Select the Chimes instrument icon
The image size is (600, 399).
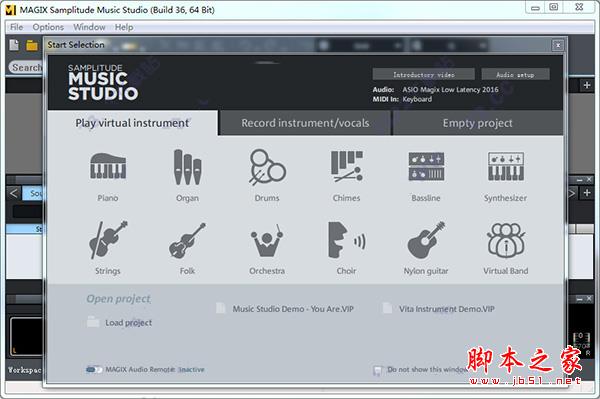347,166
